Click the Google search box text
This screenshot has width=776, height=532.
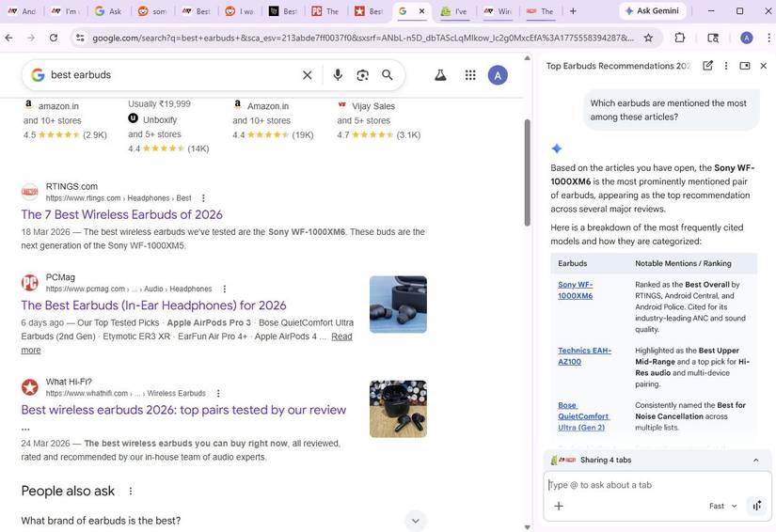81,75
